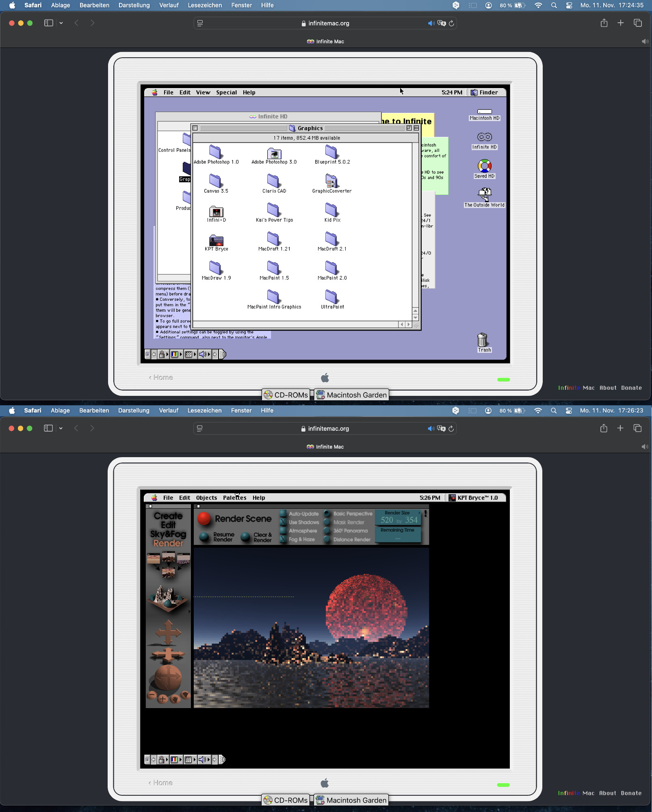Enable the Auto-Update checkbox
652x812 pixels.
283,514
